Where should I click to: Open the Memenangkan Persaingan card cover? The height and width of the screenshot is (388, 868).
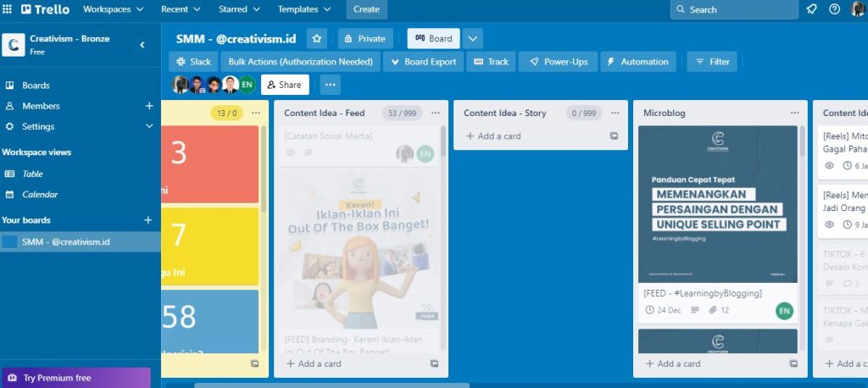pyautogui.click(x=718, y=204)
